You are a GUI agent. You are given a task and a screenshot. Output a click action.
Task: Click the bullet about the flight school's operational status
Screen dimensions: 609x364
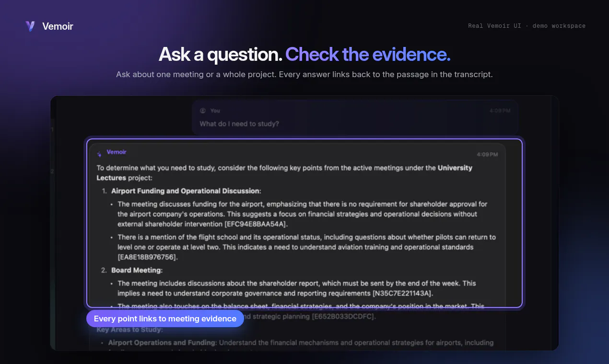coord(307,247)
